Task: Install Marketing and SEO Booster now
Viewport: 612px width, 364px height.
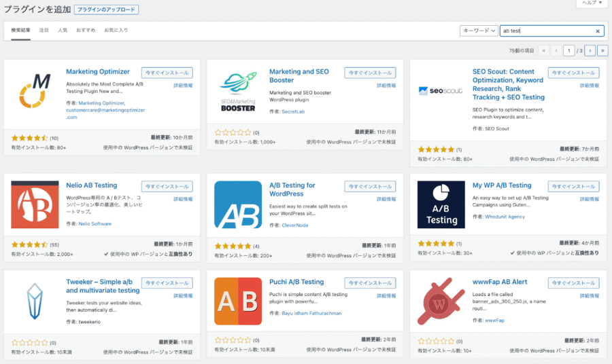Action: [370, 73]
